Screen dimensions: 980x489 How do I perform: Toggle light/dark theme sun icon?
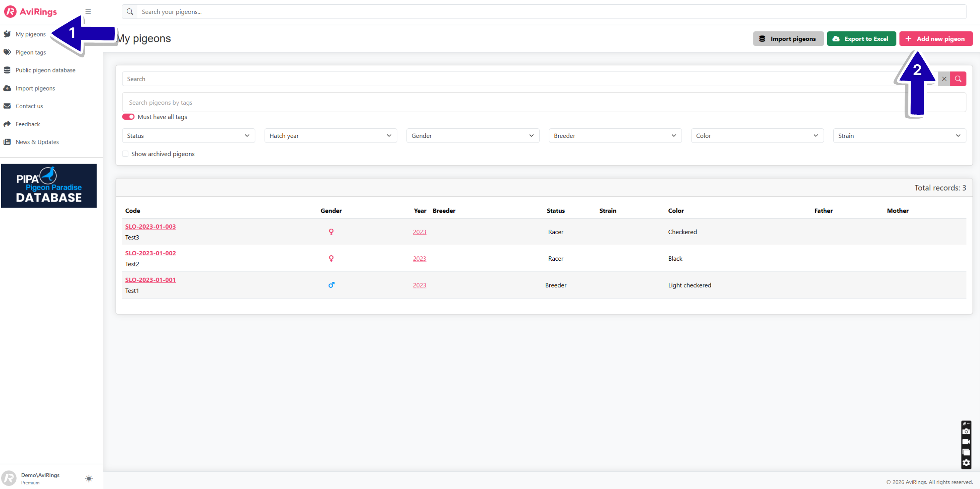[x=89, y=479]
